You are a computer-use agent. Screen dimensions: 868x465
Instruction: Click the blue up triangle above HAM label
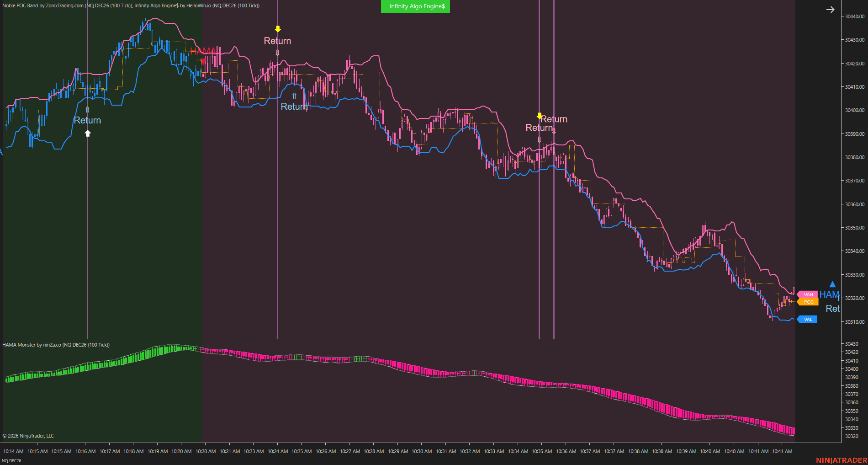point(832,284)
